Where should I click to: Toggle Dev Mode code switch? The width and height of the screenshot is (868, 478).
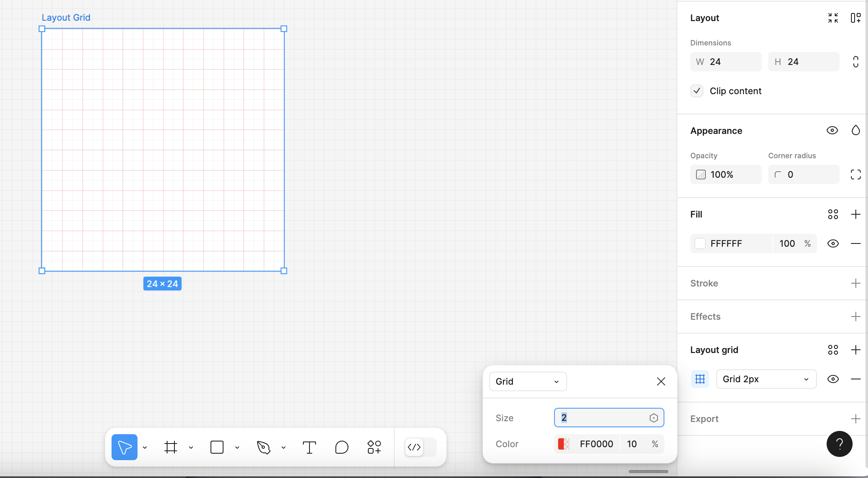420,447
